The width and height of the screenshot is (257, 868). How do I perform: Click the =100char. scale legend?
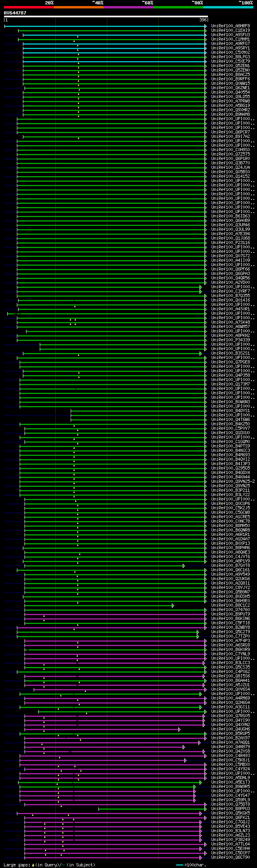click(191, 865)
